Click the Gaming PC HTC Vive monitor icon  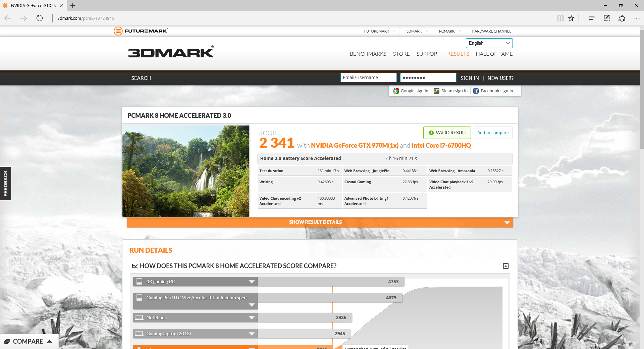139,298
